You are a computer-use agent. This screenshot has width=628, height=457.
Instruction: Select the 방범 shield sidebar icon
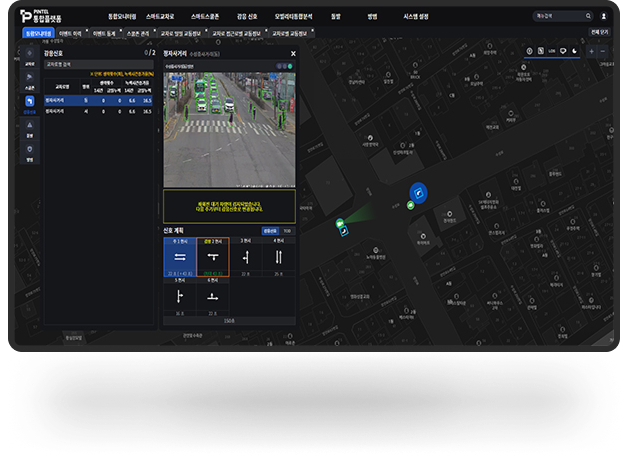pyautogui.click(x=29, y=151)
